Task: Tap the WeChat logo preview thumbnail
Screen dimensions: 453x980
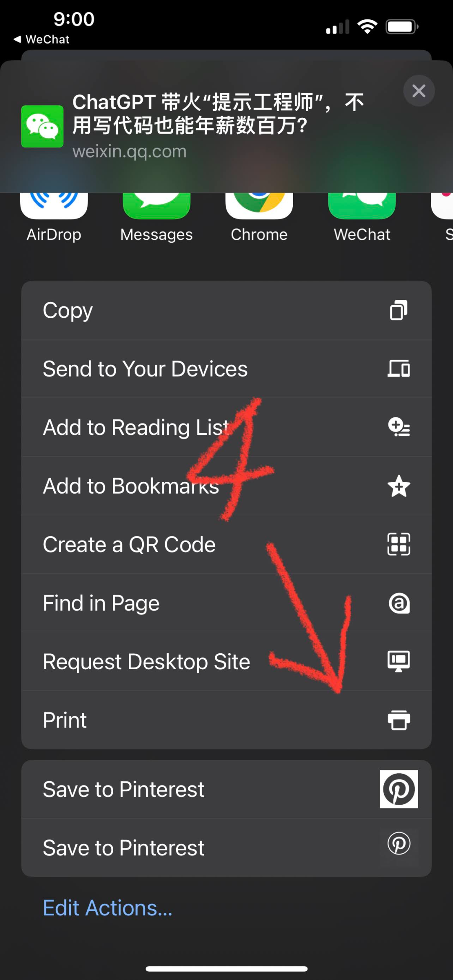Action: tap(42, 126)
